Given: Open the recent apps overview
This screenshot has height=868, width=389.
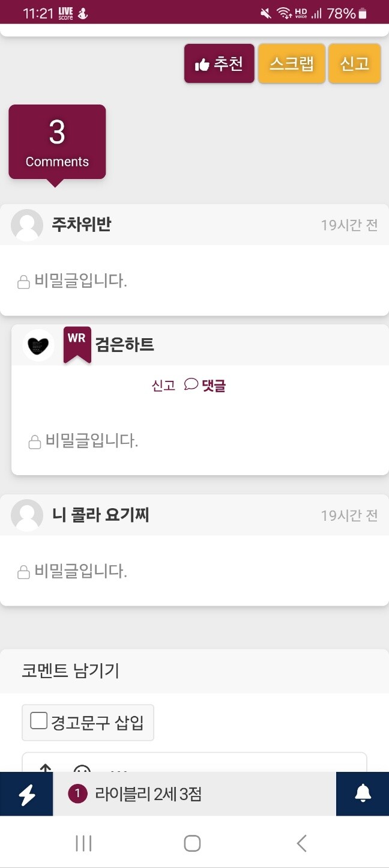Looking at the screenshot, I should pyautogui.click(x=82, y=843).
